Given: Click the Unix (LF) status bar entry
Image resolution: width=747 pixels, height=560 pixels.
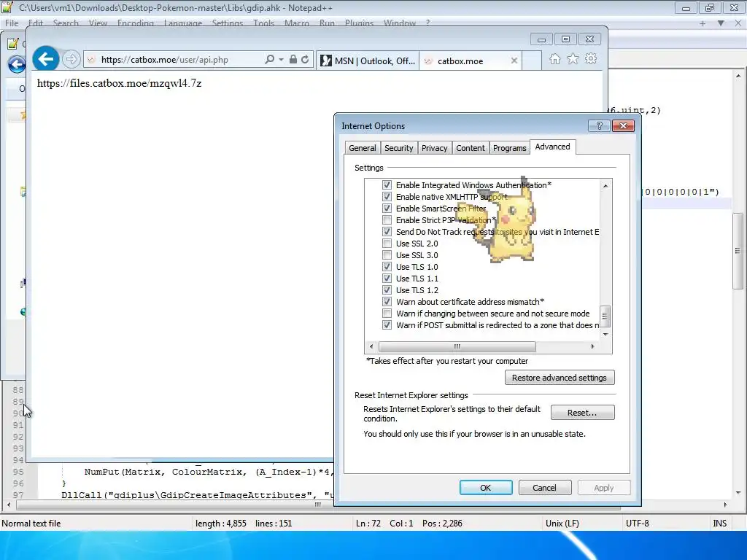Looking at the screenshot, I should click(562, 524).
